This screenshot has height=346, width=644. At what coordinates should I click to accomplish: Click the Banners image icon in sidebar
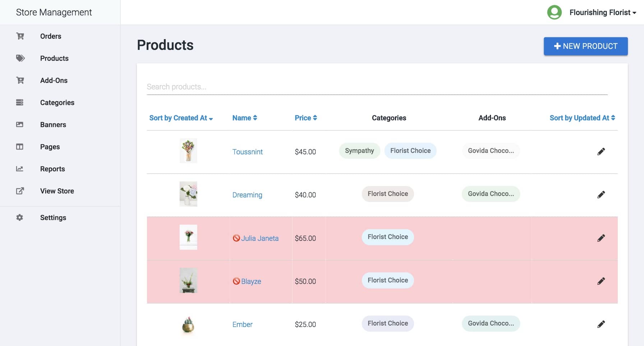point(20,125)
